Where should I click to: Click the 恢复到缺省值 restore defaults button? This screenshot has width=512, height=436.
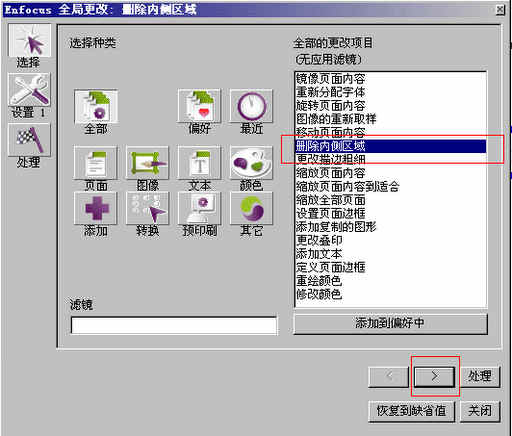click(412, 411)
